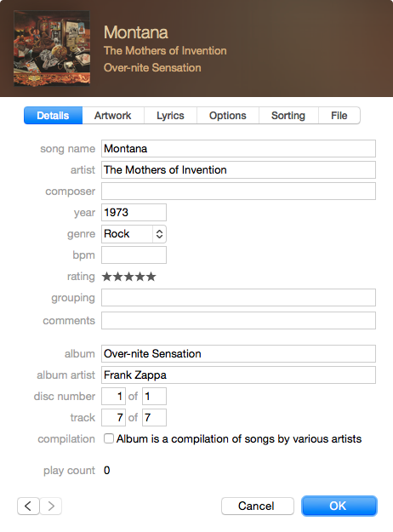Enable the album compilation checkbox
Viewport: 393px width, 532px height.
click(x=109, y=438)
